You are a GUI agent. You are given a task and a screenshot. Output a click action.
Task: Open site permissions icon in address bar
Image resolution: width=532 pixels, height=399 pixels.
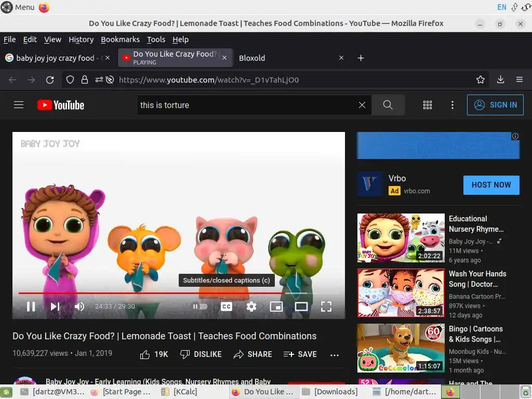(x=99, y=79)
